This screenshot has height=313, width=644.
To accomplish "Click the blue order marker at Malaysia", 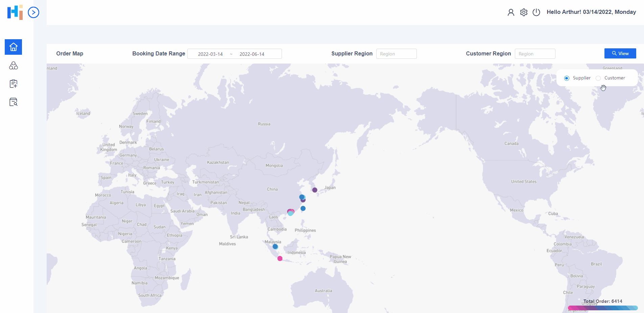I will click(x=275, y=247).
